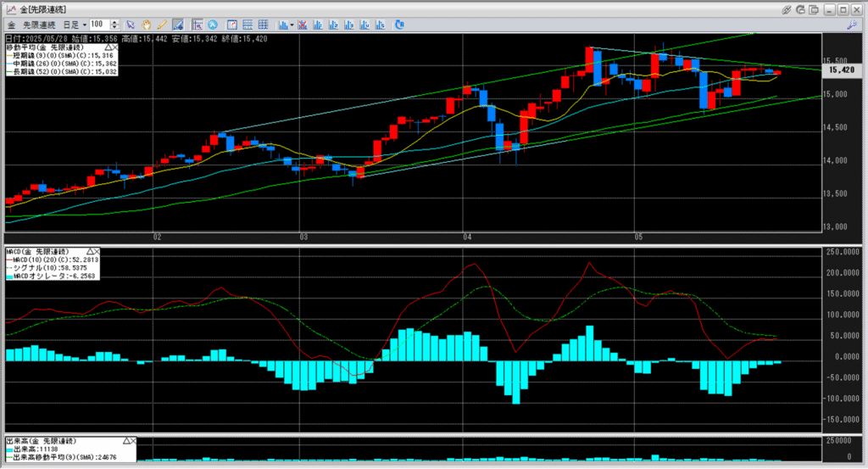Select the arrow pointer tool in toolbar
This screenshot has width=868, height=469.
click(131, 25)
